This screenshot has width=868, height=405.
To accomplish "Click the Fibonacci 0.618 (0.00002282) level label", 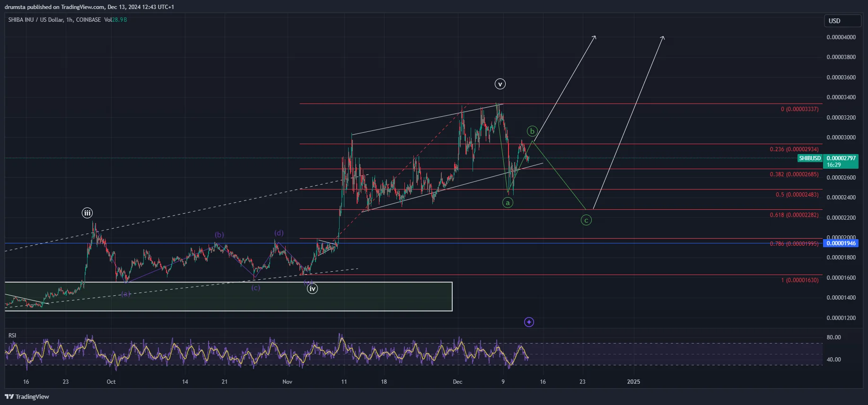I will coord(794,215).
